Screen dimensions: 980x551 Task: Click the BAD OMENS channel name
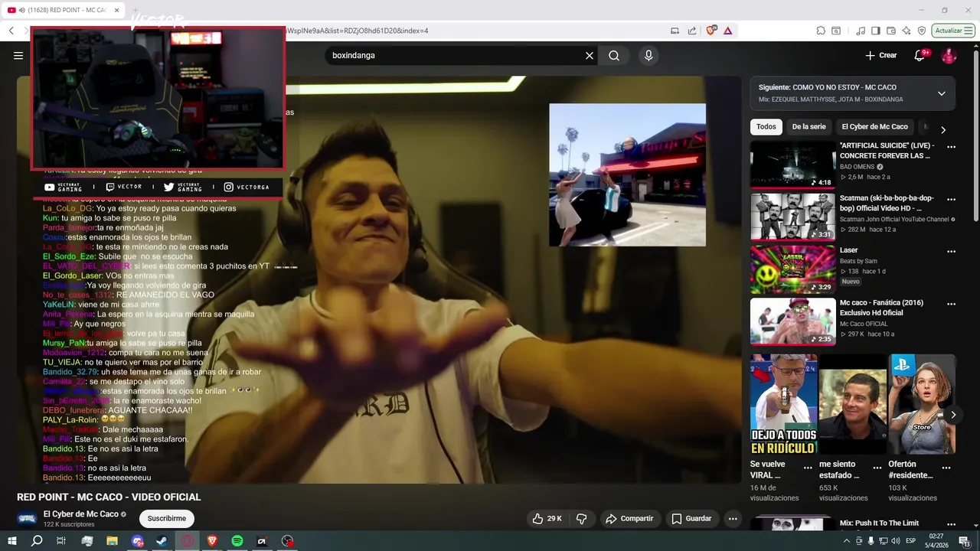(x=857, y=167)
